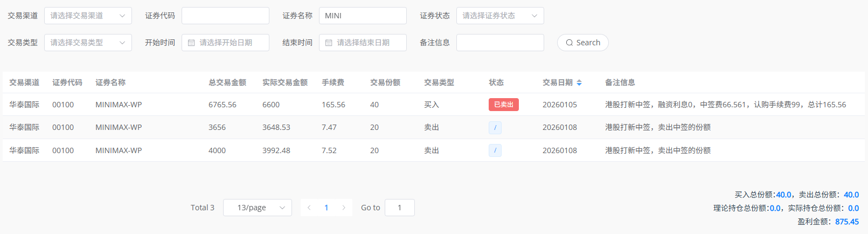Click the 3992.48 actual amount cell
Image resolution: width=868 pixels, height=234 pixels.
click(x=276, y=150)
